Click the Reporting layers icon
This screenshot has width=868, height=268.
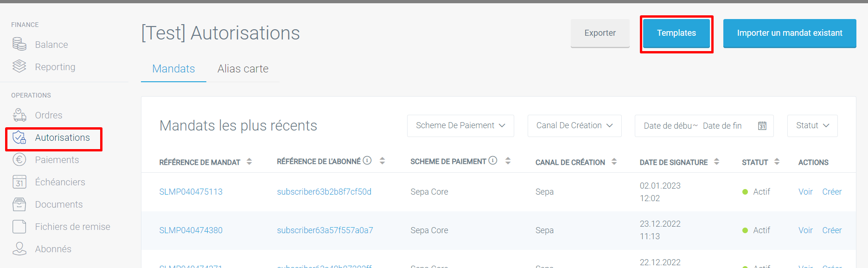(x=19, y=66)
